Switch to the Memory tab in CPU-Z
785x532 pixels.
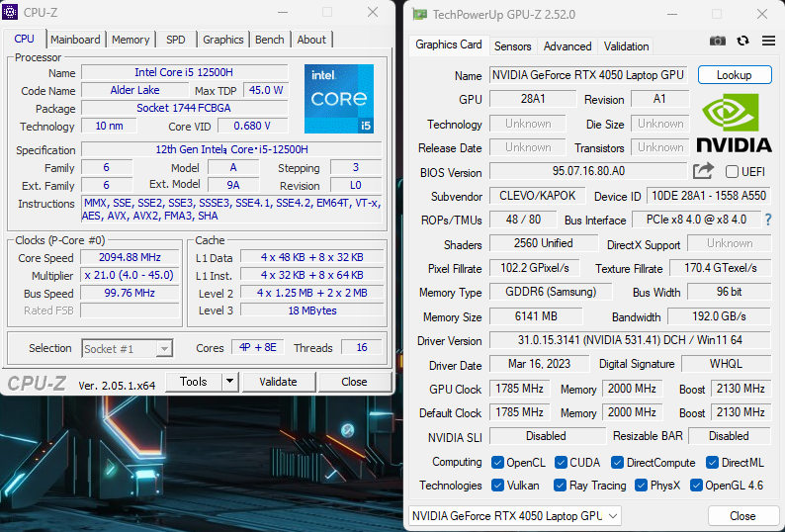[x=131, y=40]
